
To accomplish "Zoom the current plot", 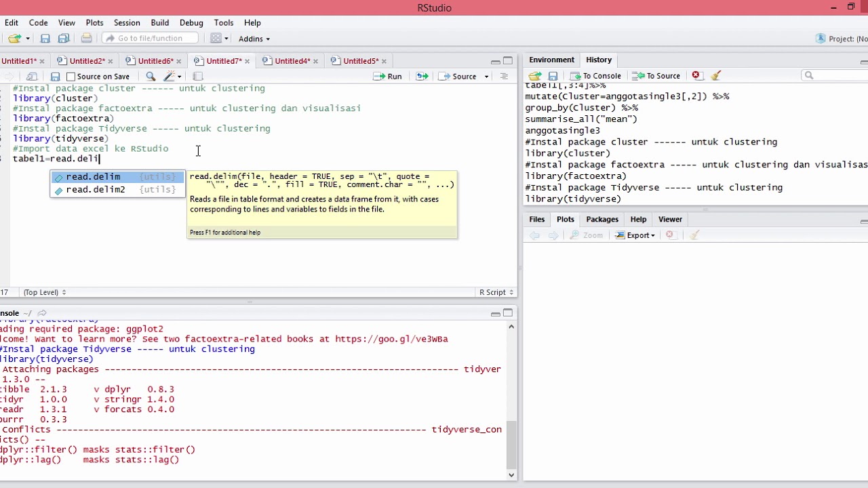I will click(587, 235).
